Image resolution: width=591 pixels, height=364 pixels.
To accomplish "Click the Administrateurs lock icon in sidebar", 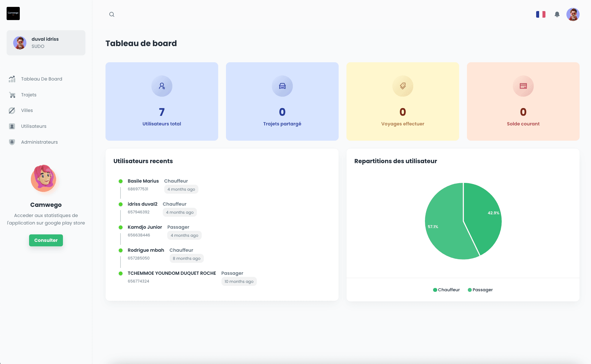I will [x=12, y=142].
